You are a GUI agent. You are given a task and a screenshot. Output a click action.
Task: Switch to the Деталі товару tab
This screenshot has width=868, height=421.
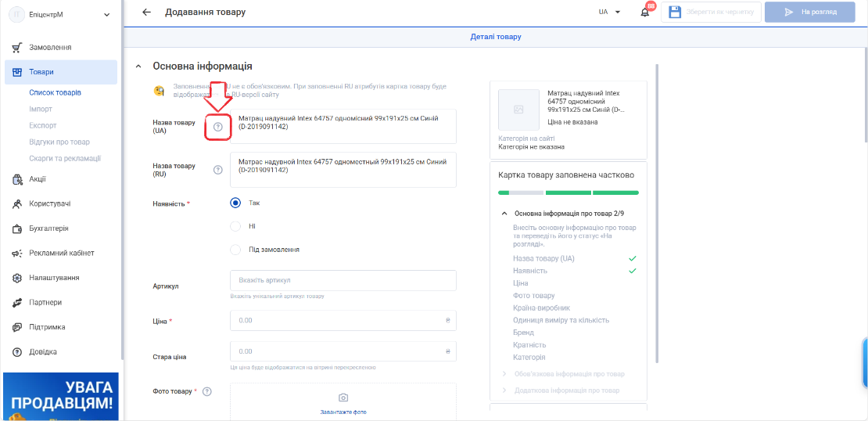496,37
